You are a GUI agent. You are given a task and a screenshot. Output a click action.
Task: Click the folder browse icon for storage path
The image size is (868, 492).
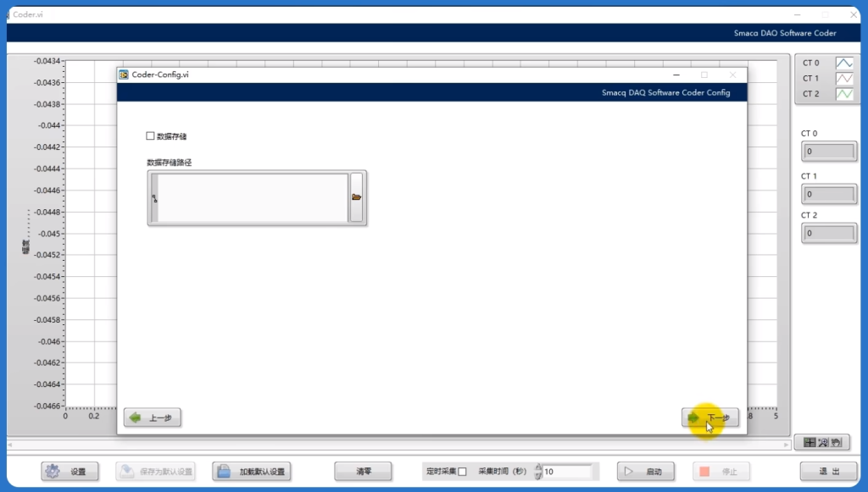[357, 197]
